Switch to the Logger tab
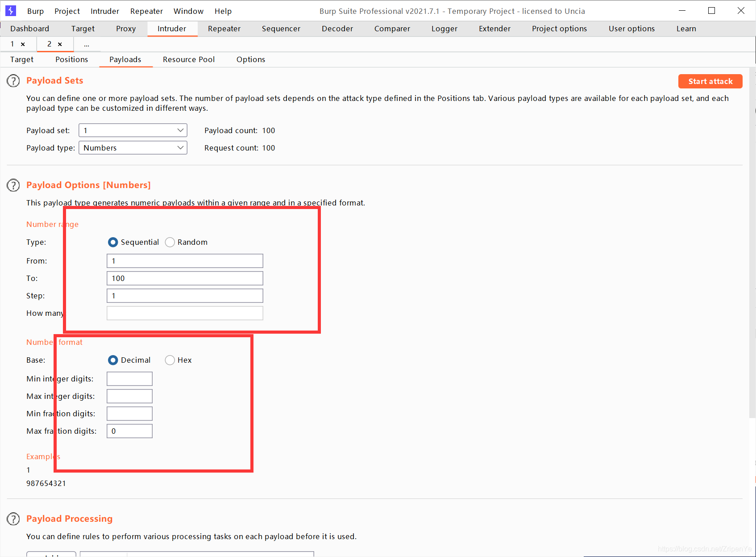Screen dimensions: 756x557 point(444,29)
